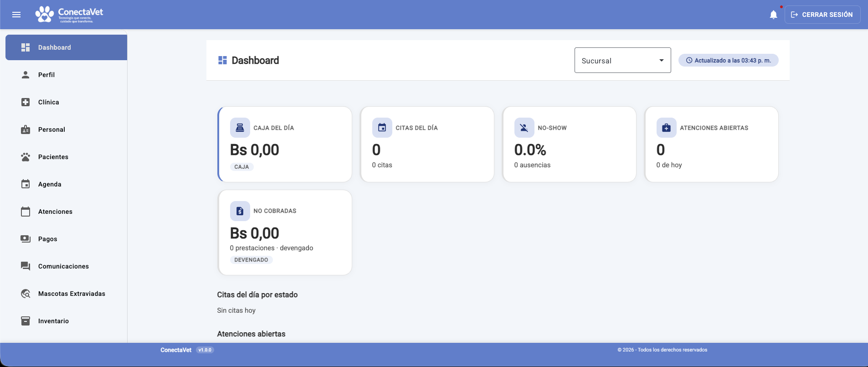Open the Perfil menu item
Screen dimensions: 868x367
pos(66,75)
